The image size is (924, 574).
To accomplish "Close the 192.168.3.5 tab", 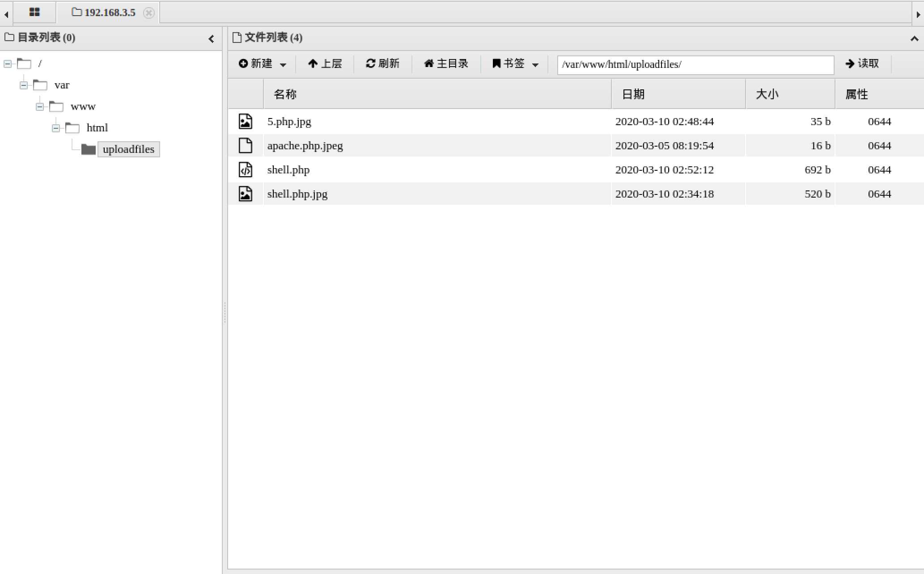I will (x=149, y=13).
